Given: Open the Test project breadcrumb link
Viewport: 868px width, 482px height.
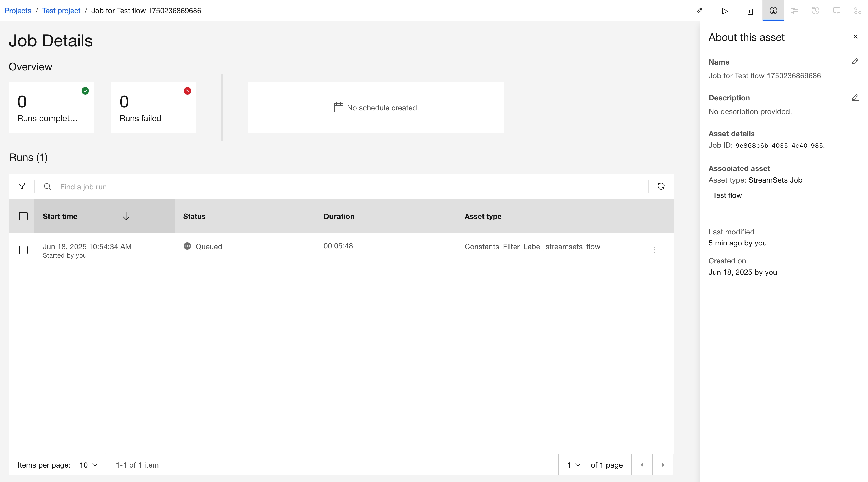Looking at the screenshot, I should (61, 11).
